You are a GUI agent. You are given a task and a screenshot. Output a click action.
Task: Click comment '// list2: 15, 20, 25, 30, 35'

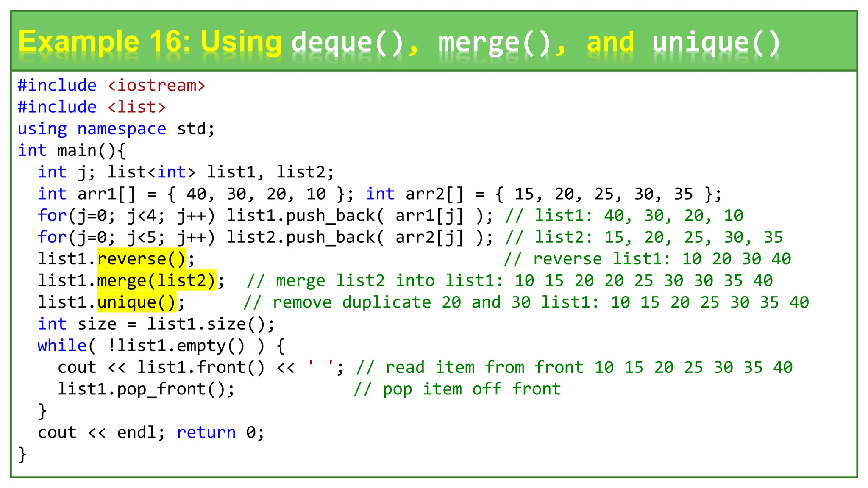pos(644,237)
